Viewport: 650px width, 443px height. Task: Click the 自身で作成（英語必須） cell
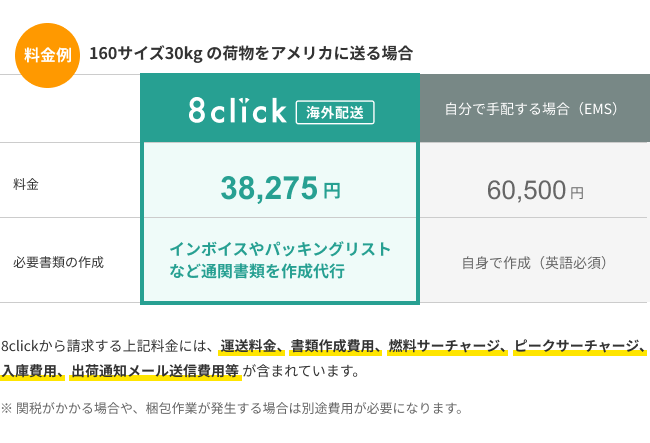534,263
